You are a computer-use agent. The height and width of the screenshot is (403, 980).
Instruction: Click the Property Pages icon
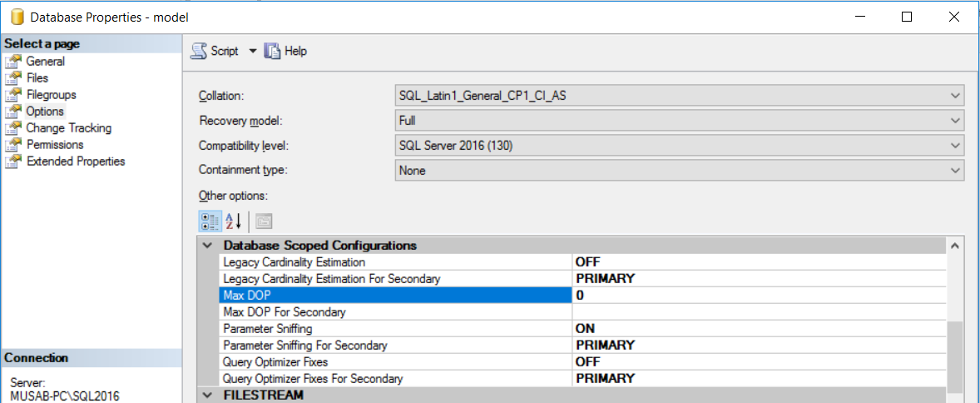click(x=264, y=221)
